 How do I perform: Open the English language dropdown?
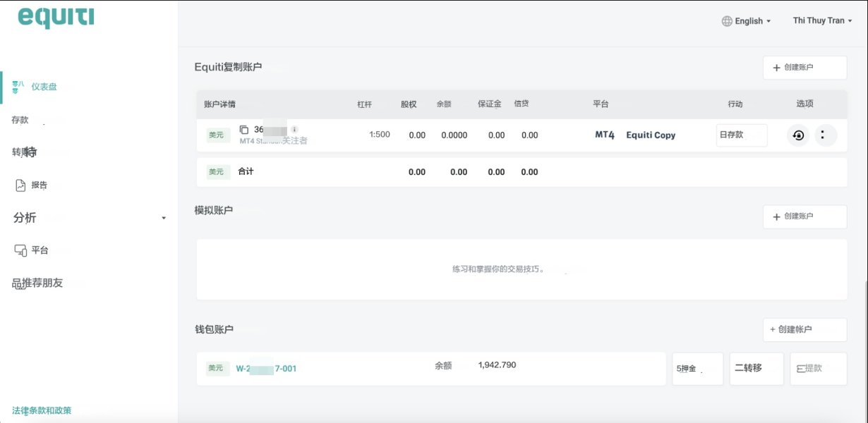(x=752, y=21)
